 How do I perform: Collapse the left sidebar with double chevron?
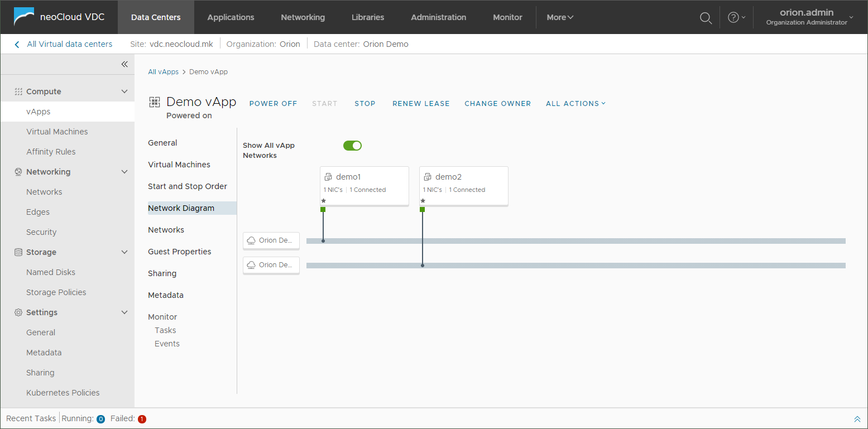click(x=124, y=64)
